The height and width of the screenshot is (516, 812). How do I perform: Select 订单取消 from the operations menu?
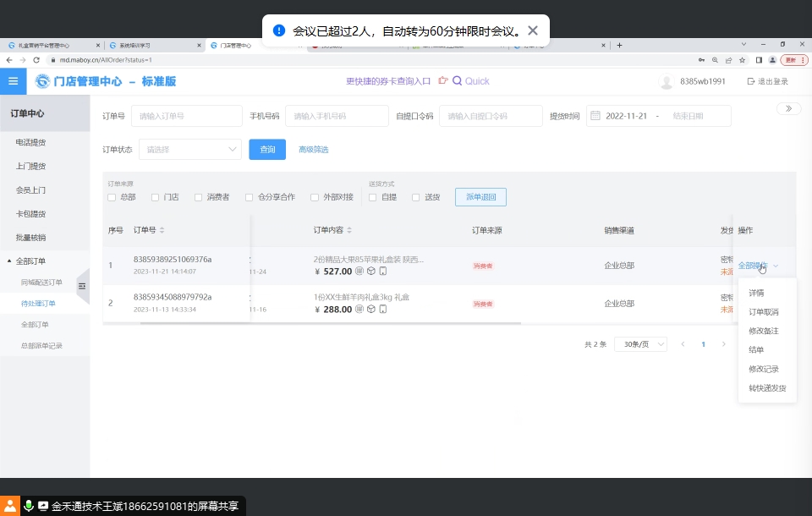coord(763,311)
